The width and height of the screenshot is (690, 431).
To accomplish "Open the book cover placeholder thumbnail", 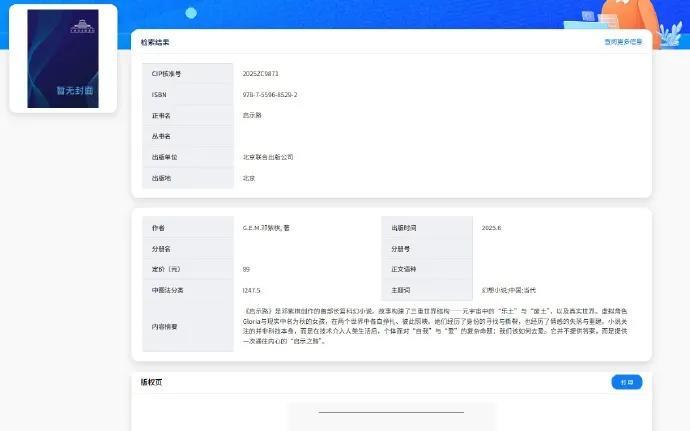I will [63, 59].
